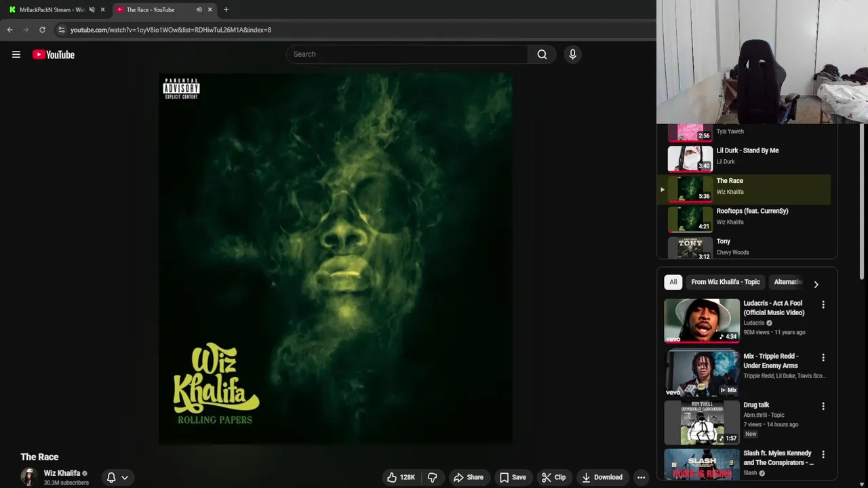The height and width of the screenshot is (488, 868).
Task: Open options menu for Drug talk video
Action: (x=823, y=406)
